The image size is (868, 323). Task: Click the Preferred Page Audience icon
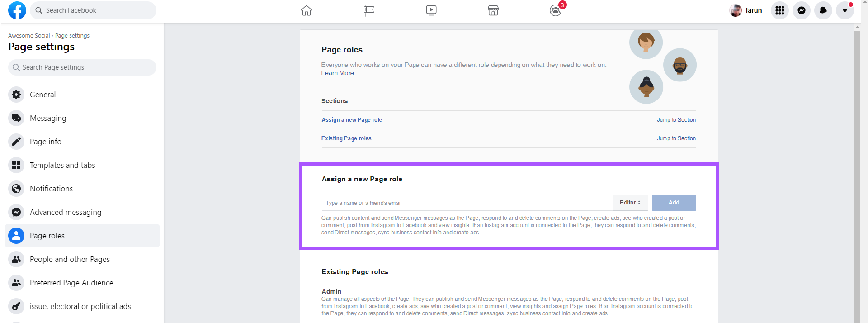(16, 283)
